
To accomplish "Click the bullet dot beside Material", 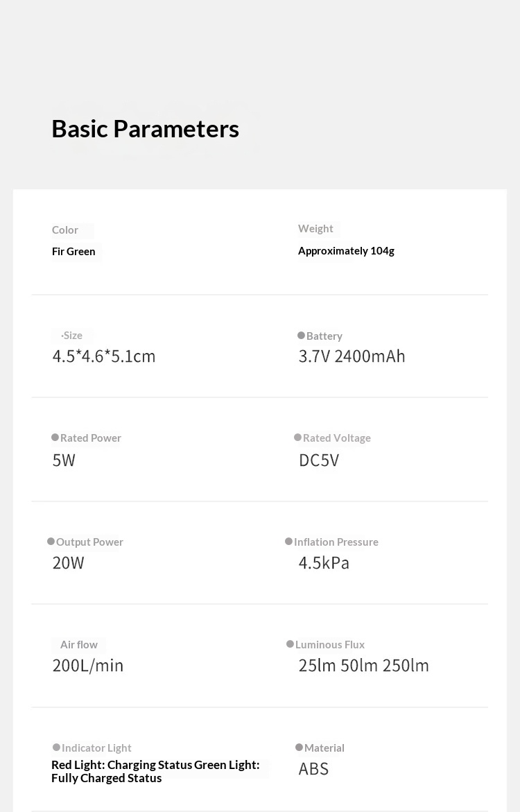I will (300, 748).
